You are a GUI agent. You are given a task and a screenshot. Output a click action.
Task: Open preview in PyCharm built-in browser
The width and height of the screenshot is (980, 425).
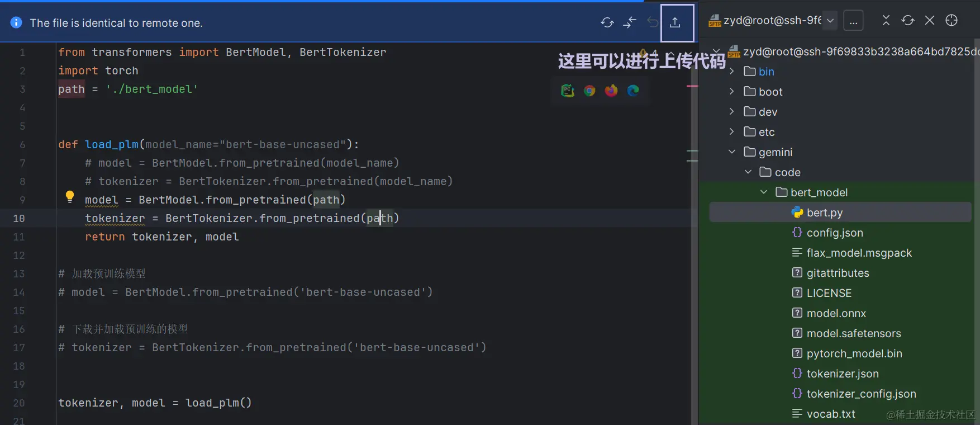point(568,91)
